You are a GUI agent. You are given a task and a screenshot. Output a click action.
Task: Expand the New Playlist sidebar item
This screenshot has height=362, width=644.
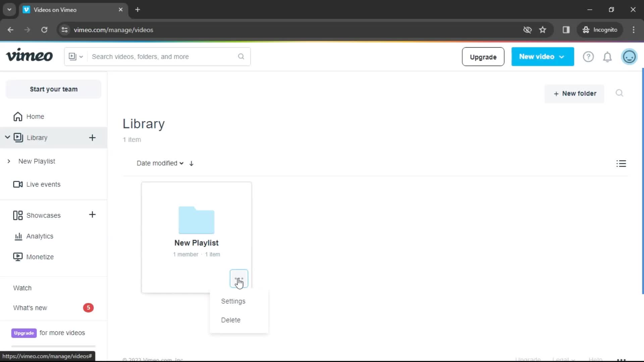8,161
